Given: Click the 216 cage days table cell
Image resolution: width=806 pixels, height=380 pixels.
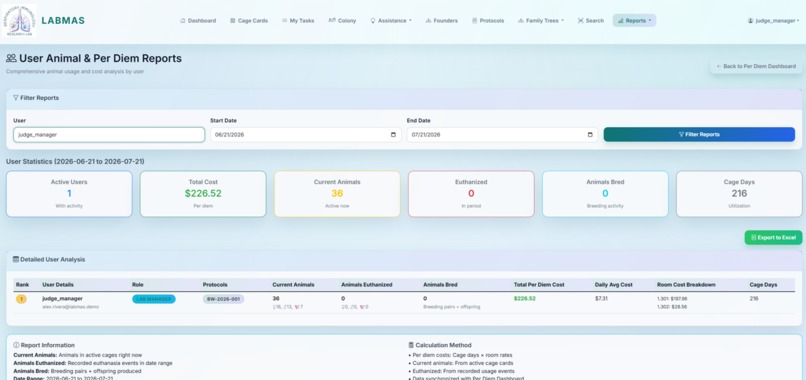Looking at the screenshot, I should pos(754,298).
